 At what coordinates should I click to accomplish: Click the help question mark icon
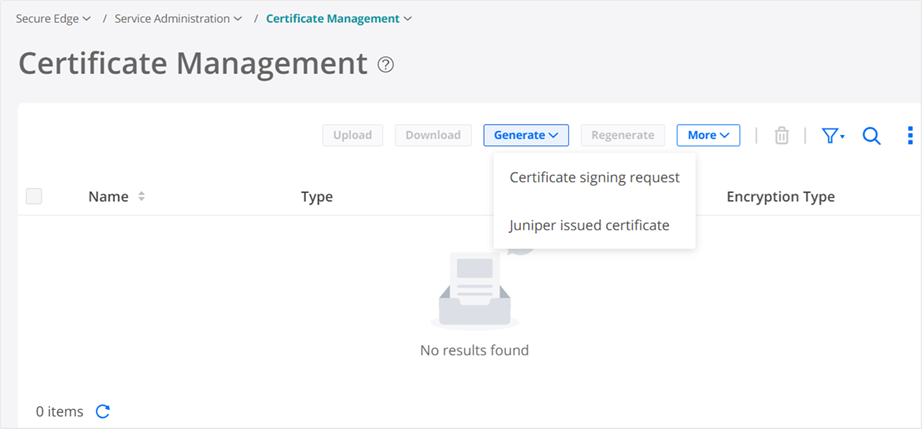[386, 65]
